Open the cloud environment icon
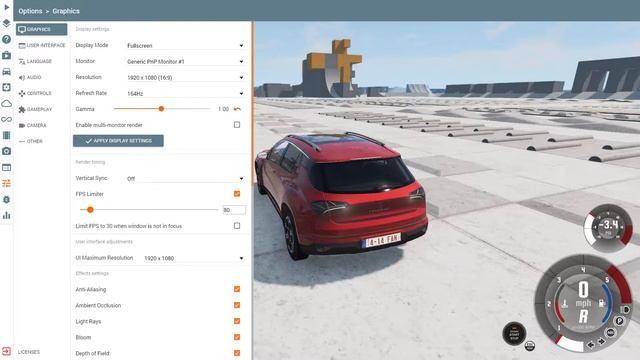The width and height of the screenshot is (640, 360). tap(7, 103)
